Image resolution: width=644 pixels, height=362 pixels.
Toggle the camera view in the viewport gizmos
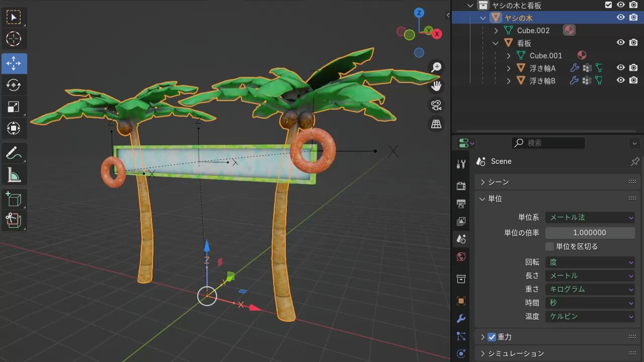tap(436, 105)
